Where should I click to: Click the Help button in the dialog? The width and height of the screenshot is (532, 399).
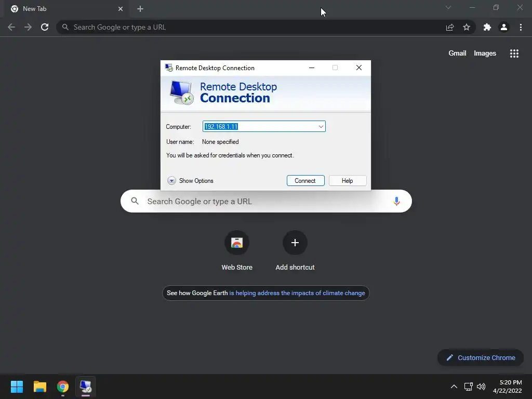click(x=348, y=181)
